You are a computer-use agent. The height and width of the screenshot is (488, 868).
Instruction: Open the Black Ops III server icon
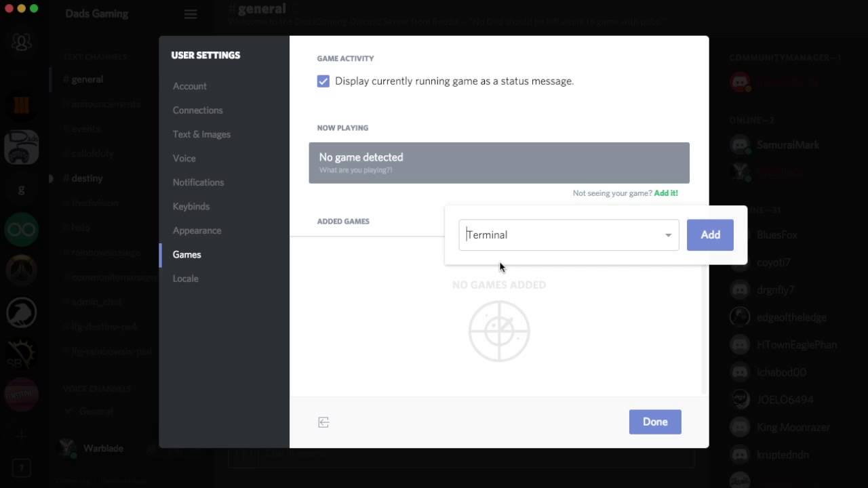tap(22, 105)
